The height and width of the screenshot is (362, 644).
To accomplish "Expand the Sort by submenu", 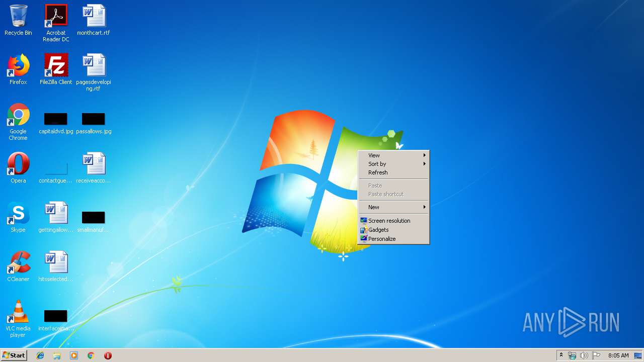I will (x=393, y=164).
